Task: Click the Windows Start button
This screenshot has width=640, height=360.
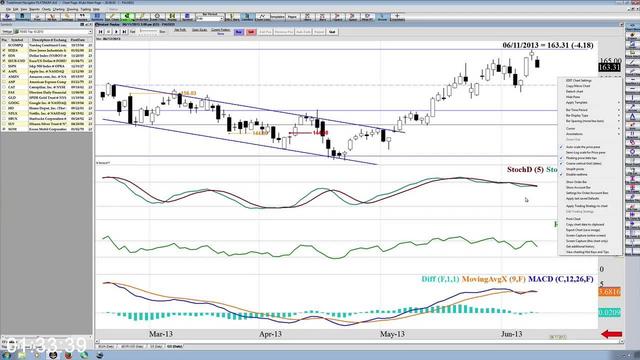Action: coord(6,355)
